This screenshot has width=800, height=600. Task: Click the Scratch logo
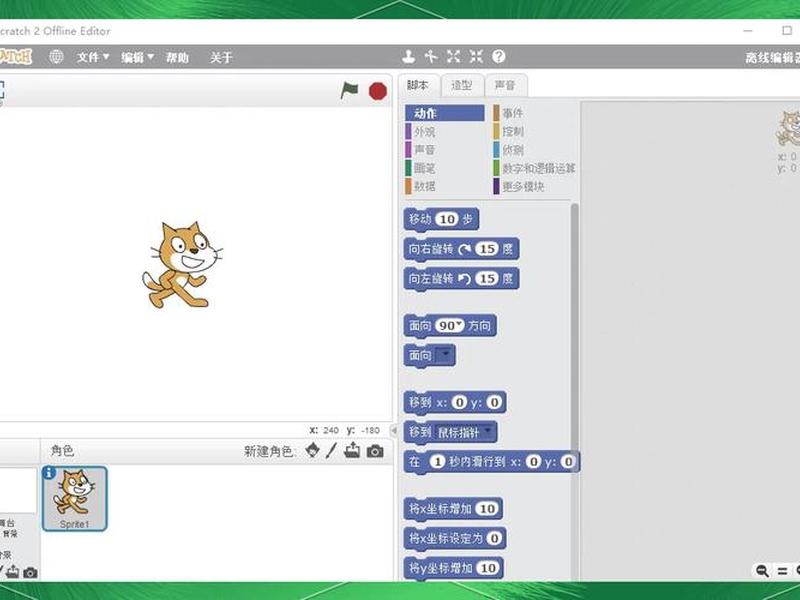pyautogui.click(x=15, y=56)
